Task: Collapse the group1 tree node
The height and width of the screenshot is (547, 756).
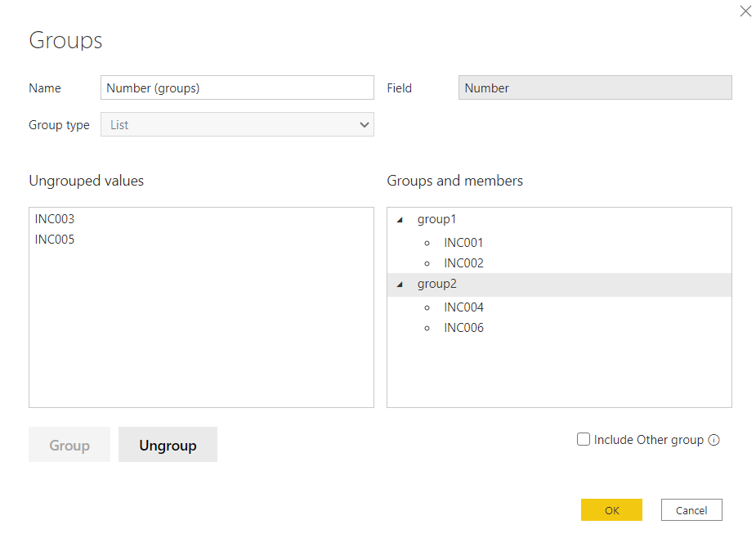Action: pos(398,219)
